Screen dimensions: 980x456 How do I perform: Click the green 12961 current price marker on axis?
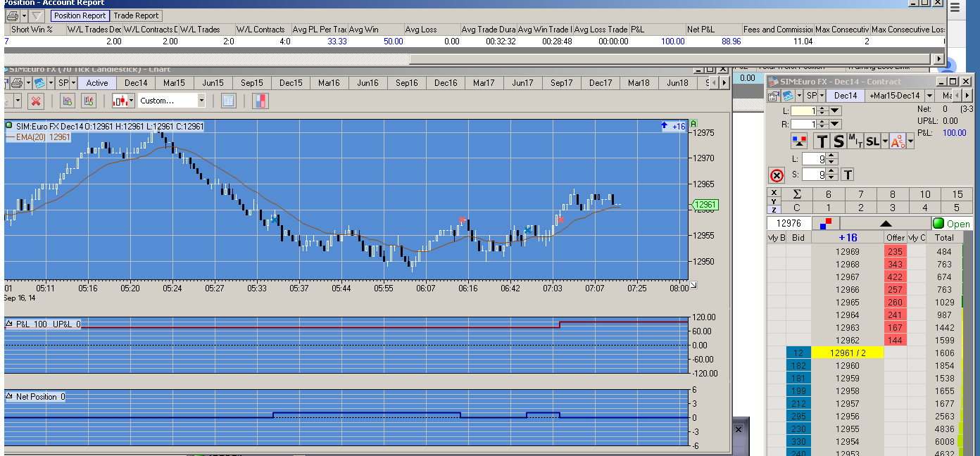click(705, 205)
